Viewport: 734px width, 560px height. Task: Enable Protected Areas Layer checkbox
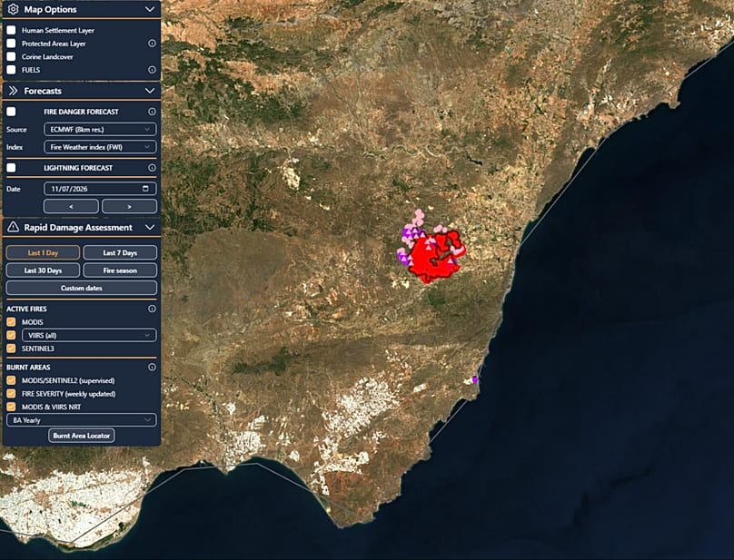click(11, 44)
